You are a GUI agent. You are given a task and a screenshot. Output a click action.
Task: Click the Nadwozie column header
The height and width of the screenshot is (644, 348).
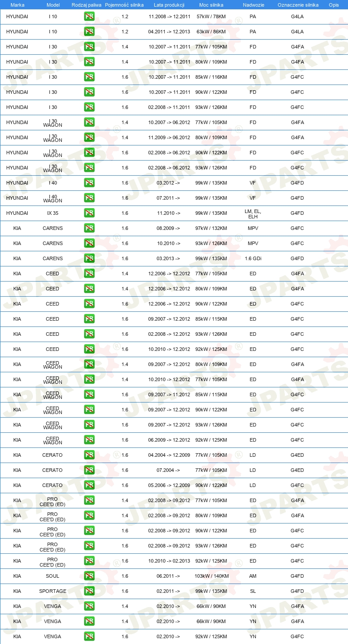[253, 5]
